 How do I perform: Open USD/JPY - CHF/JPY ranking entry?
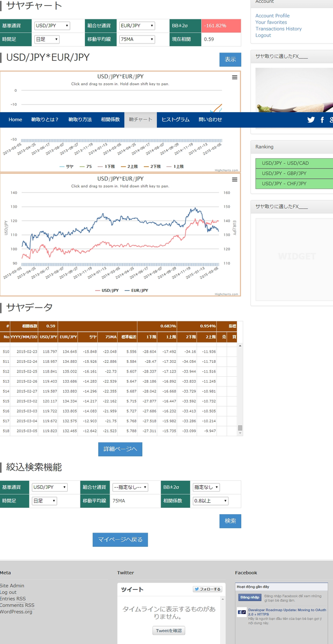294,184
